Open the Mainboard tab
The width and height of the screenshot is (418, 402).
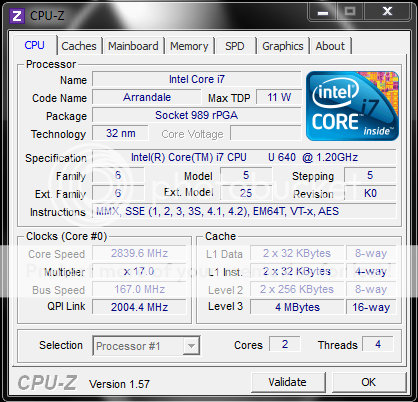(x=133, y=46)
